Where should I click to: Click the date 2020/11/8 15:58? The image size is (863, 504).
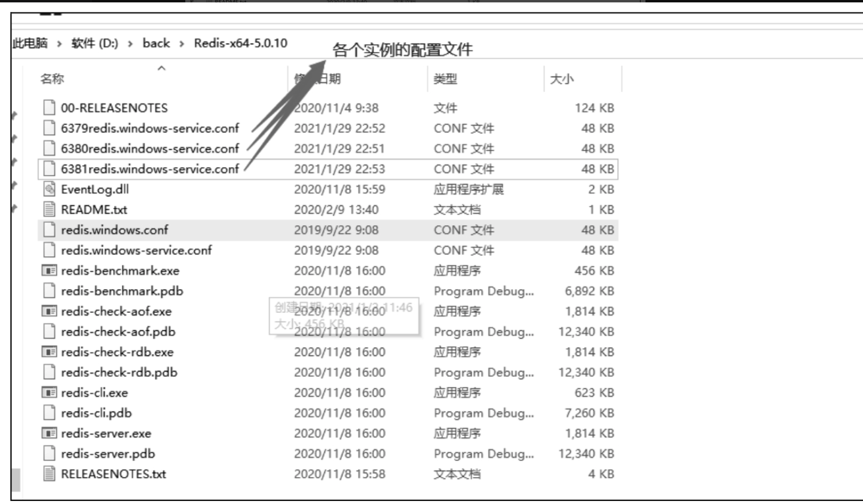339,474
